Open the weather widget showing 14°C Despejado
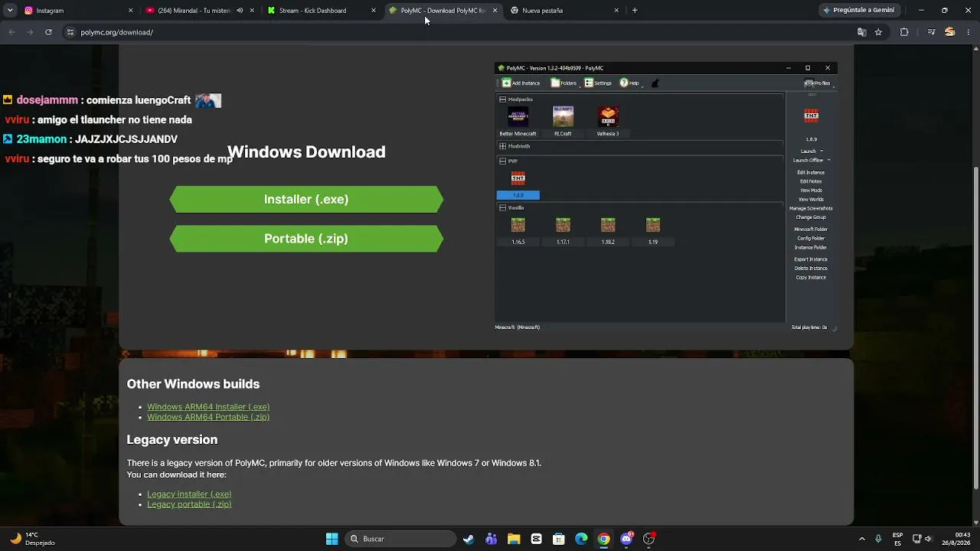Screen dimensions: 980x551 coord(32,539)
